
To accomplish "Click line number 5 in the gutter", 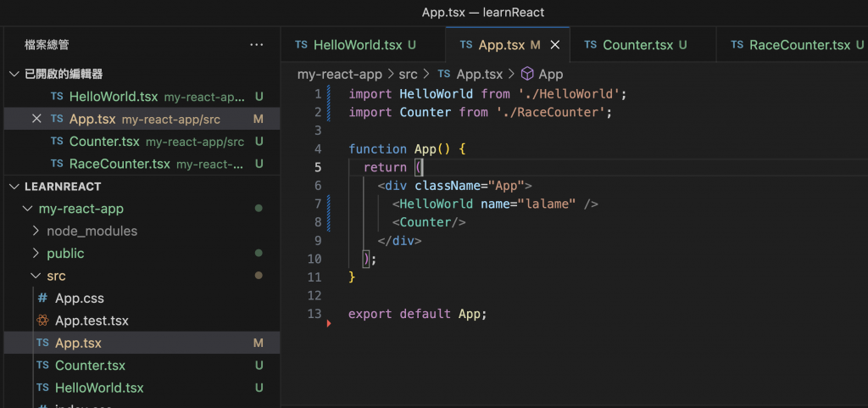I will (317, 167).
